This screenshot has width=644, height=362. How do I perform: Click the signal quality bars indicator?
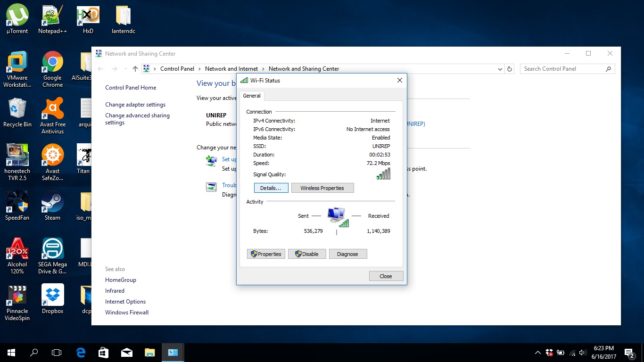tap(383, 174)
